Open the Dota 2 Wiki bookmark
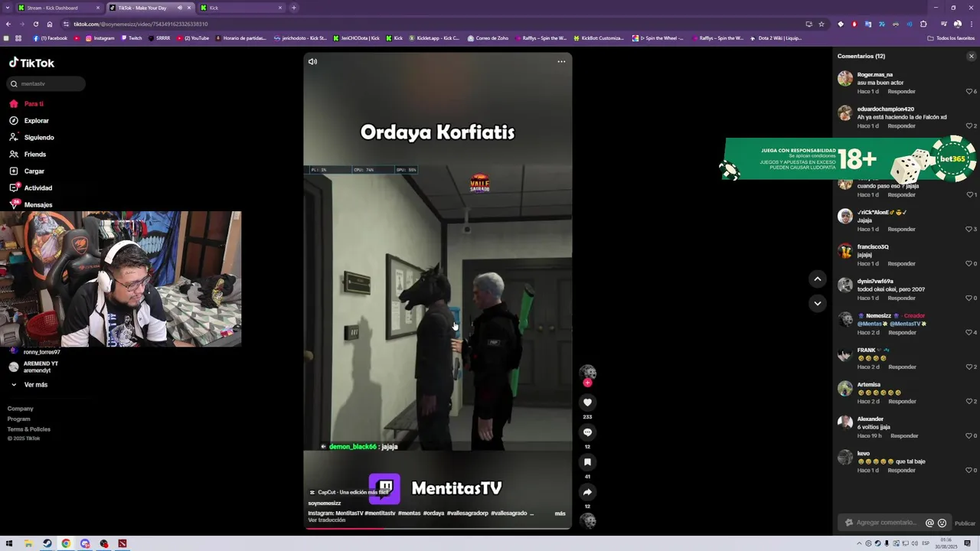The height and width of the screenshot is (551, 980). (776, 38)
